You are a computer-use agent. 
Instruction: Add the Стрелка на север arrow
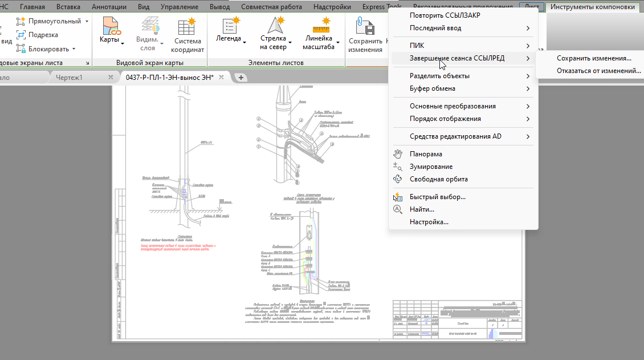tap(276, 26)
